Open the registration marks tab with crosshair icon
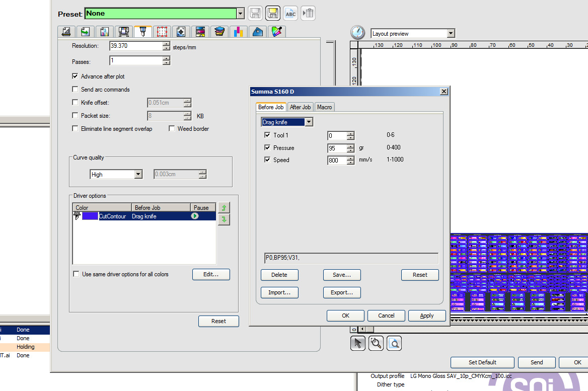 pyautogui.click(x=181, y=32)
